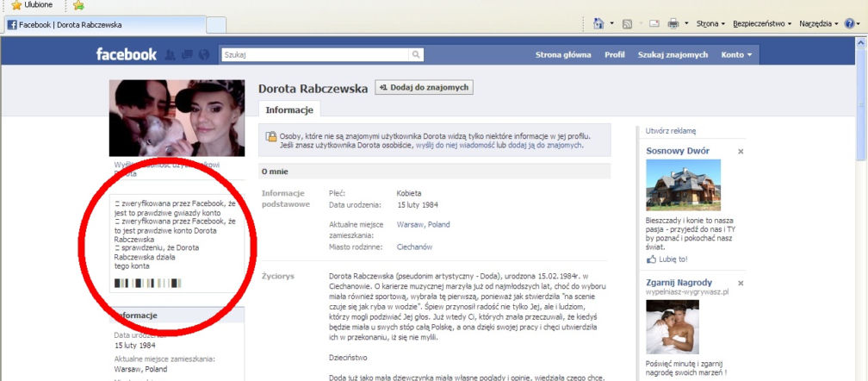Click the O mnie section header
The image size is (868, 381).
coord(435,172)
